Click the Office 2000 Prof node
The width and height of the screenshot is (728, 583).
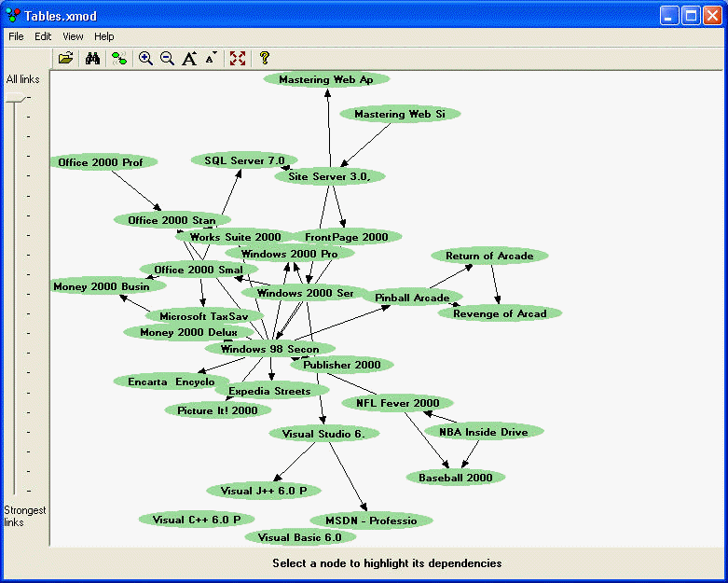tap(101, 162)
